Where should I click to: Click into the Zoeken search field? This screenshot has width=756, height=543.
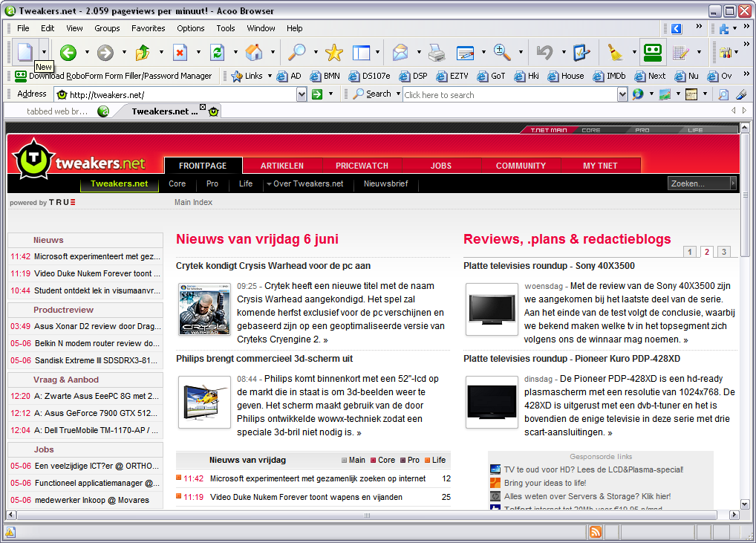[x=697, y=183]
